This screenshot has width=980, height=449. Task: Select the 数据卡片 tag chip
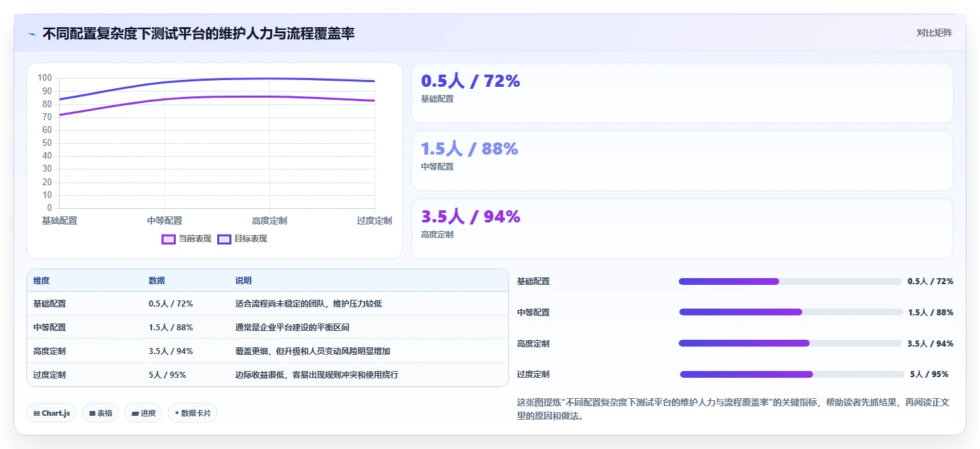tap(193, 413)
